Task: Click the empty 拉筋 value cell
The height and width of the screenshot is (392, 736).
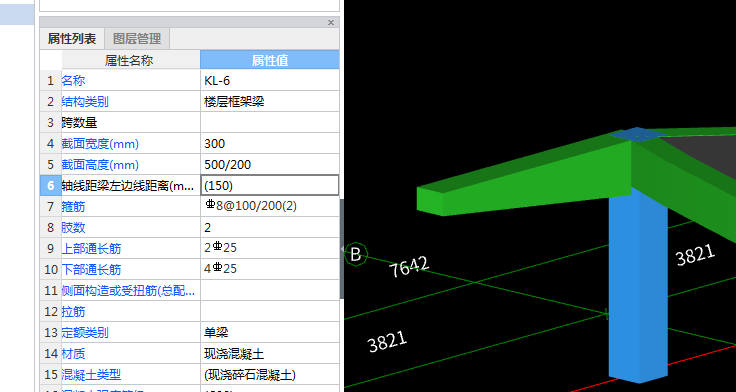Action: pos(269,311)
